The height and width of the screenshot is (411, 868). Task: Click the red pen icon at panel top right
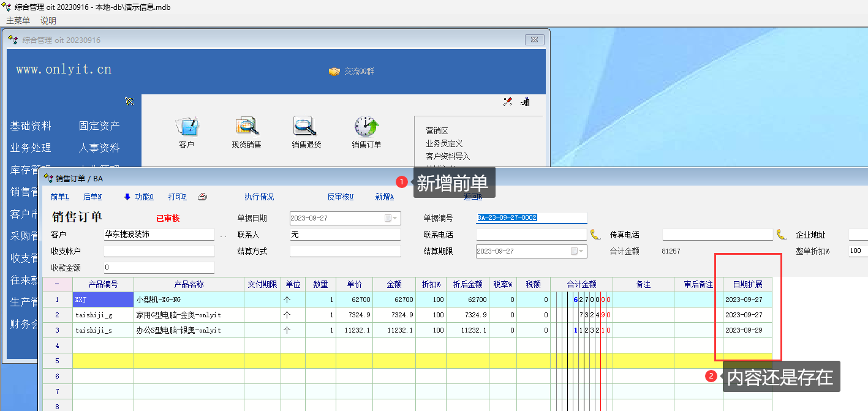[508, 102]
